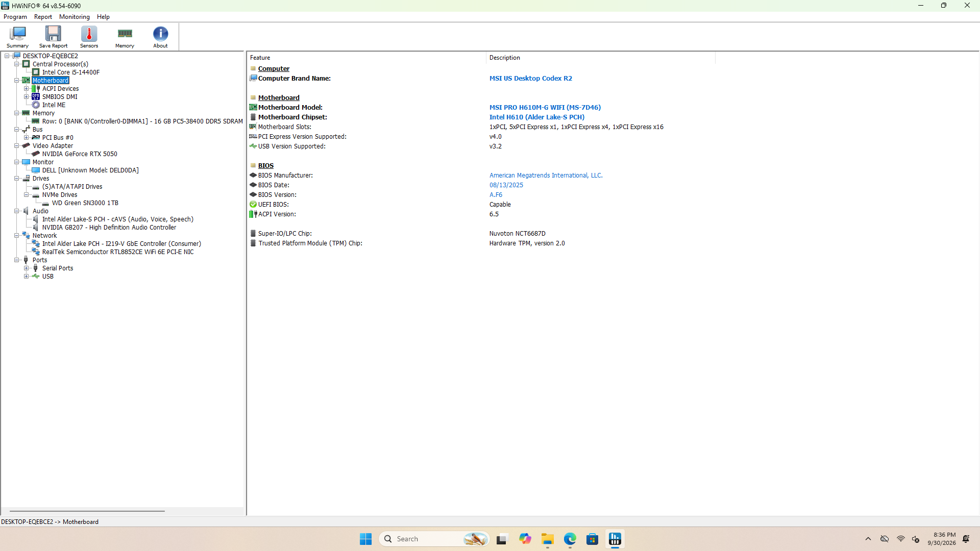
Task: Click the Wi-Fi icon in system tray
Action: pos(901,539)
